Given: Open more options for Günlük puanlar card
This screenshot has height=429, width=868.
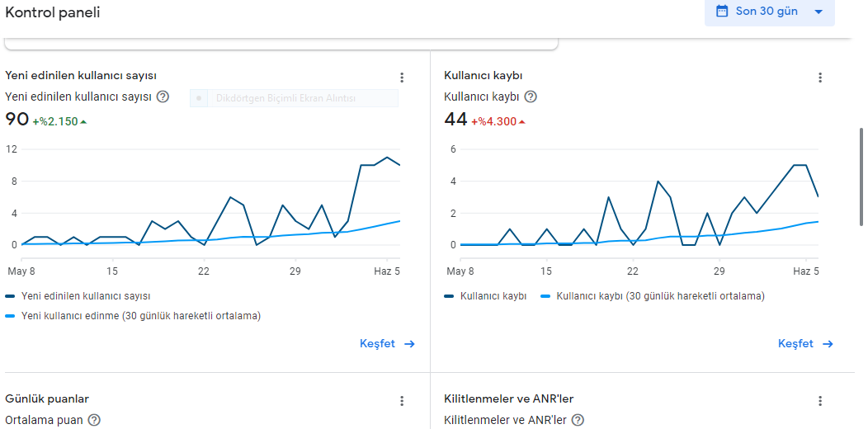Looking at the screenshot, I should (x=403, y=401).
